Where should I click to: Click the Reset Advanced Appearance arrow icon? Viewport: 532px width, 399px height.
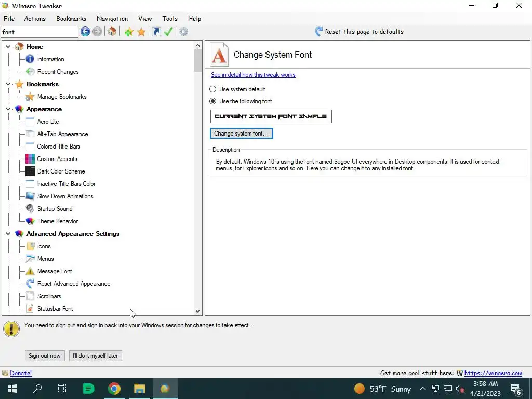tap(30, 284)
